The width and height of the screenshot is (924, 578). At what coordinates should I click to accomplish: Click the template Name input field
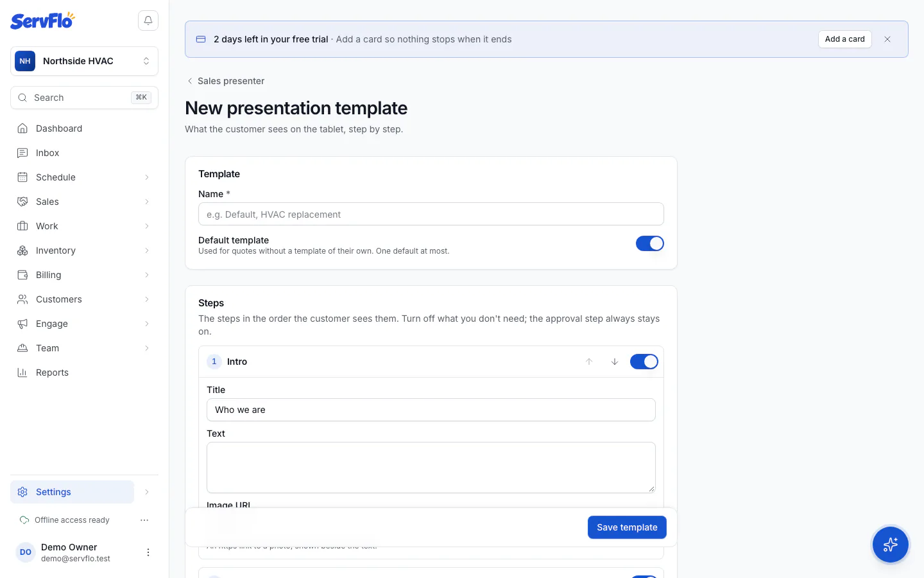(431, 215)
